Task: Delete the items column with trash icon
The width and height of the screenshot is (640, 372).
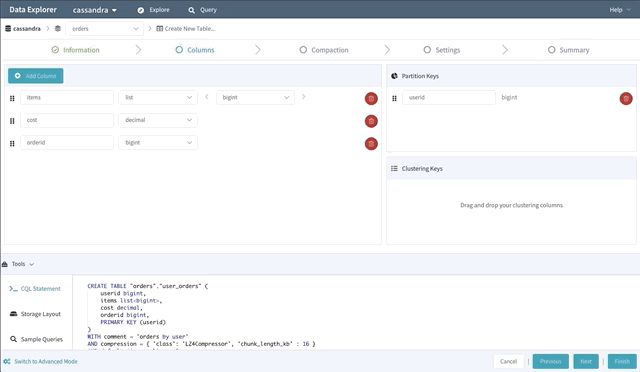Action: 371,98
